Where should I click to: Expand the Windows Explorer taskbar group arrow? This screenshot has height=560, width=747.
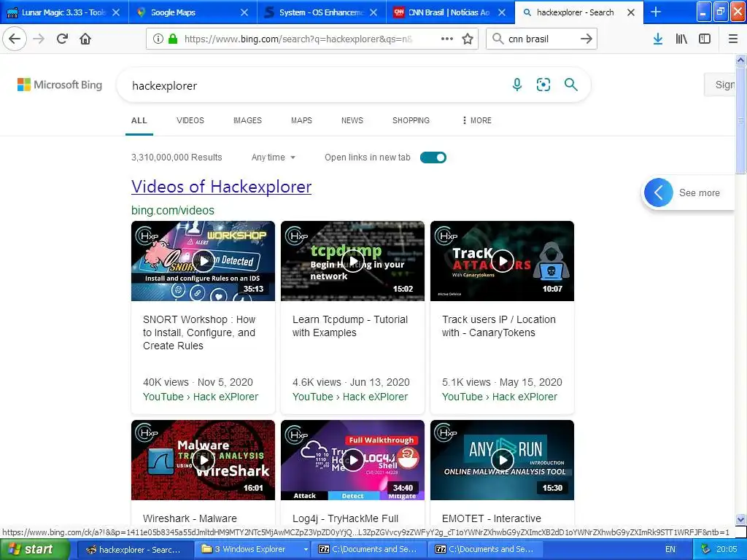[x=306, y=549]
